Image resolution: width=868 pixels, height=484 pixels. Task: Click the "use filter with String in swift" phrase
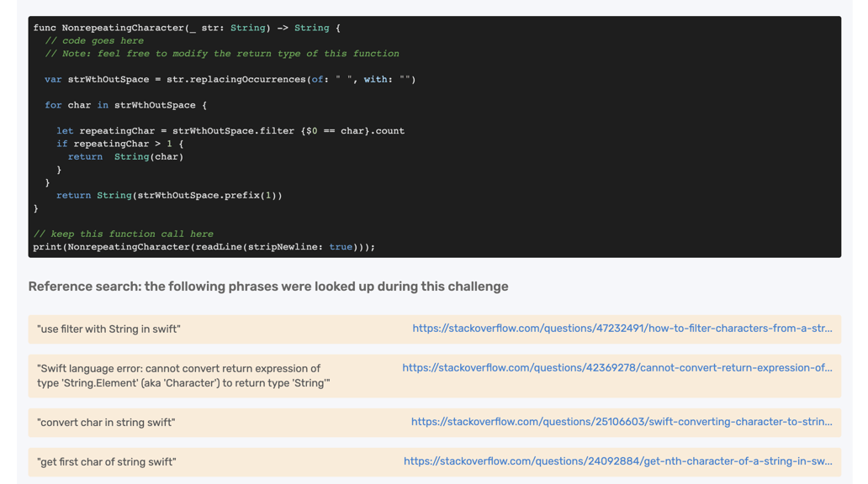click(108, 329)
